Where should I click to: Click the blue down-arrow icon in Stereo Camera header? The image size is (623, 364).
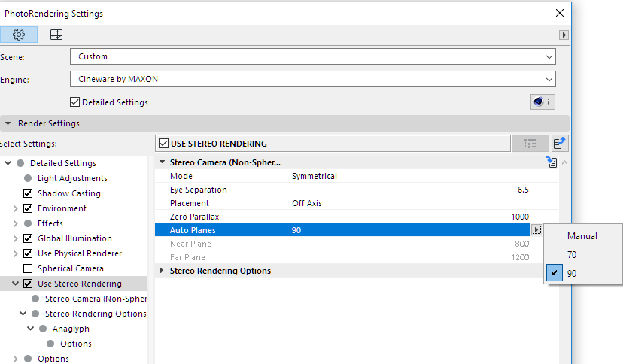(x=552, y=162)
